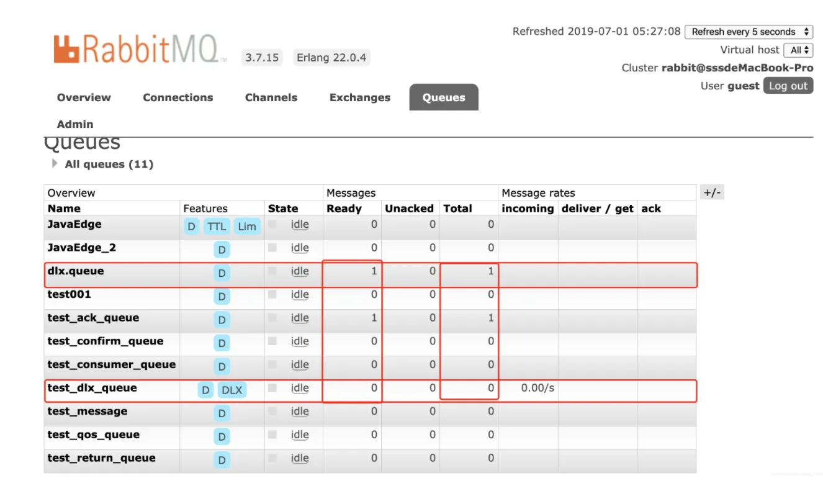Click the idle state of JavaEdge
823x504 pixels.
click(x=300, y=225)
